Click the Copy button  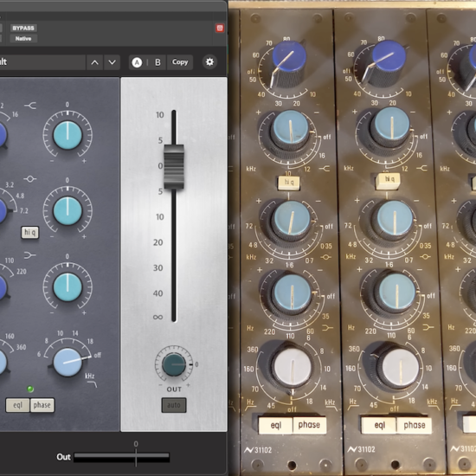coord(180,62)
